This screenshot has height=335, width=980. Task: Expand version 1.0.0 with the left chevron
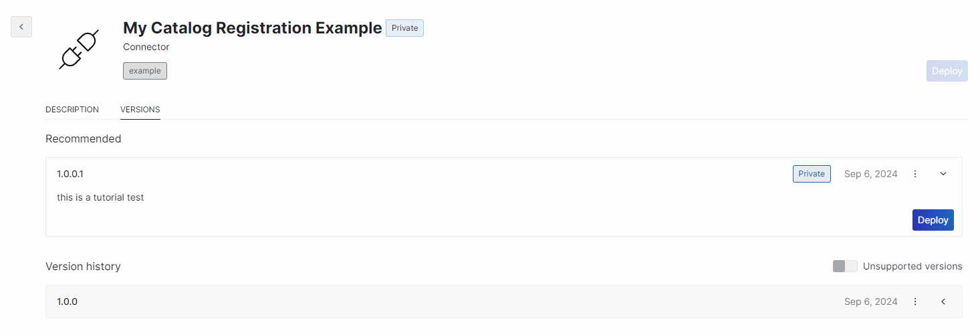tap(943, 302)
